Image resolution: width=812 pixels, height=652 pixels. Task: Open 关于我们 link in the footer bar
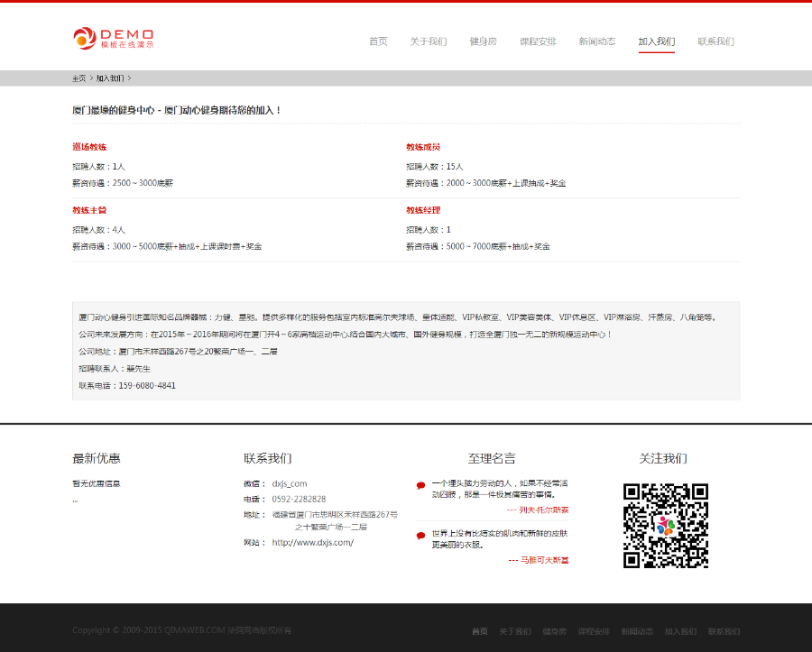click(515, 631)
